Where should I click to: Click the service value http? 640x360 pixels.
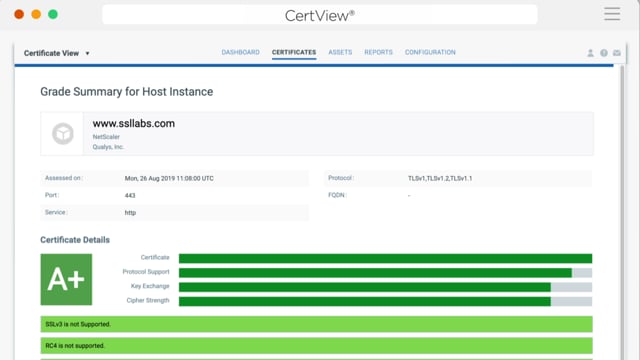(x=130, y=213)
